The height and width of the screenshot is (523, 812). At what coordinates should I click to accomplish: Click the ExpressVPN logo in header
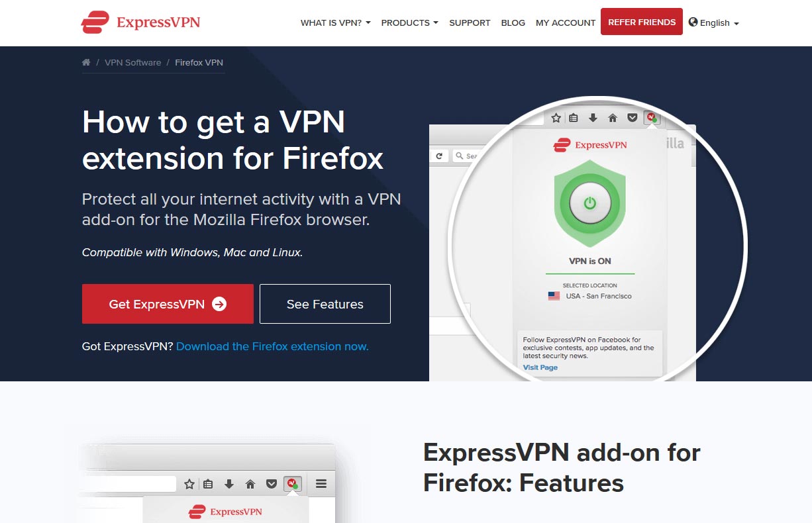click(x=140, y=22)
